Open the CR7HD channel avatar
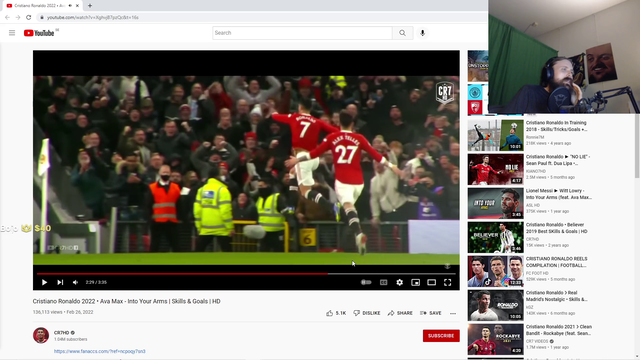The width and height of the screenshot is (640, 360). 41,336
